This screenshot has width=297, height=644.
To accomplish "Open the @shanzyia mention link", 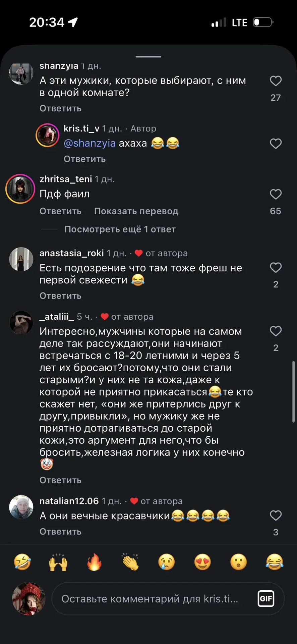I will coord(90,143).
